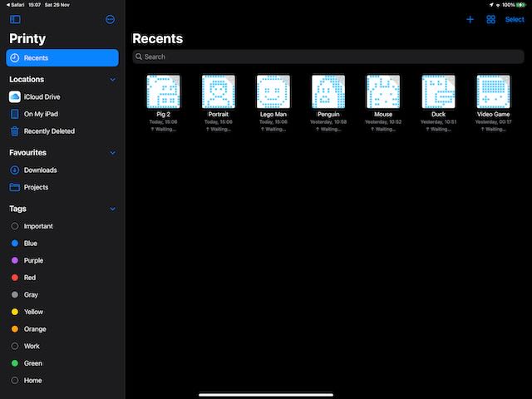
Task: Click the Lego Man file name
Action: [273, 115]
